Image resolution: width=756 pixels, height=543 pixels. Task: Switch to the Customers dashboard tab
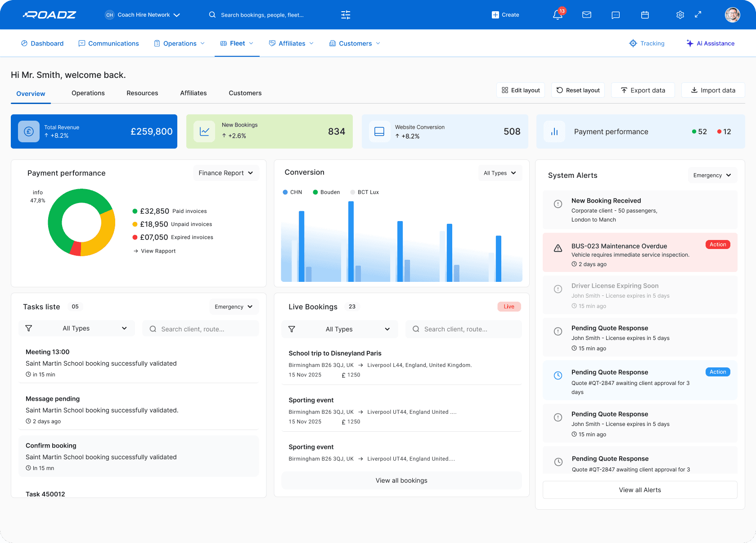[245, 93]
